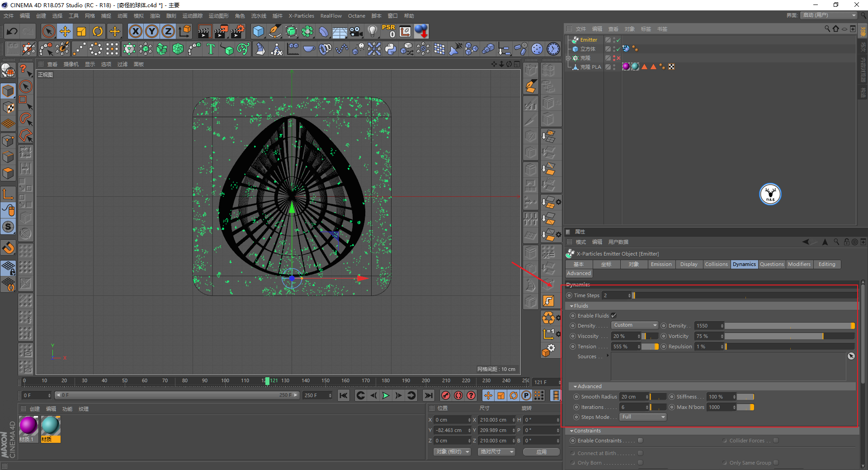Open the 启动 (用户) layout dropdown
Viewport: 868px width, 470px height.
coord(829,15)
